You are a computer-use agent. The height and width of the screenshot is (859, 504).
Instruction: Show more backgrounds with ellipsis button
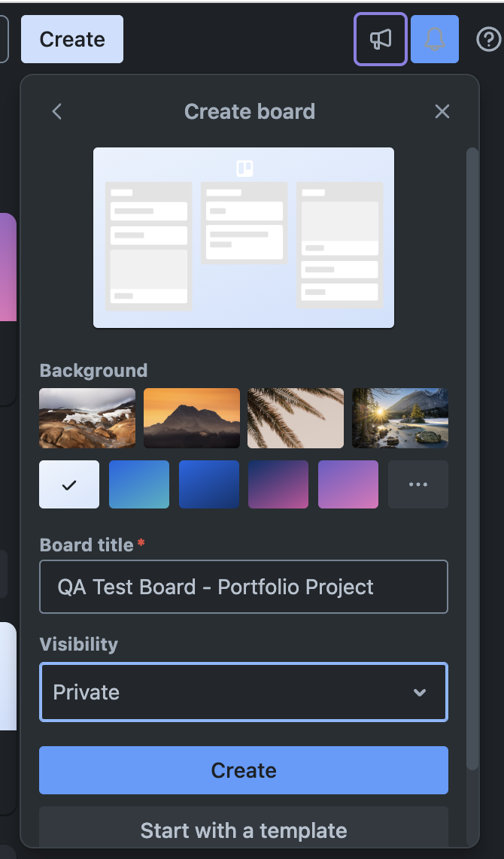pyautogui.click(x=418, y=484)
